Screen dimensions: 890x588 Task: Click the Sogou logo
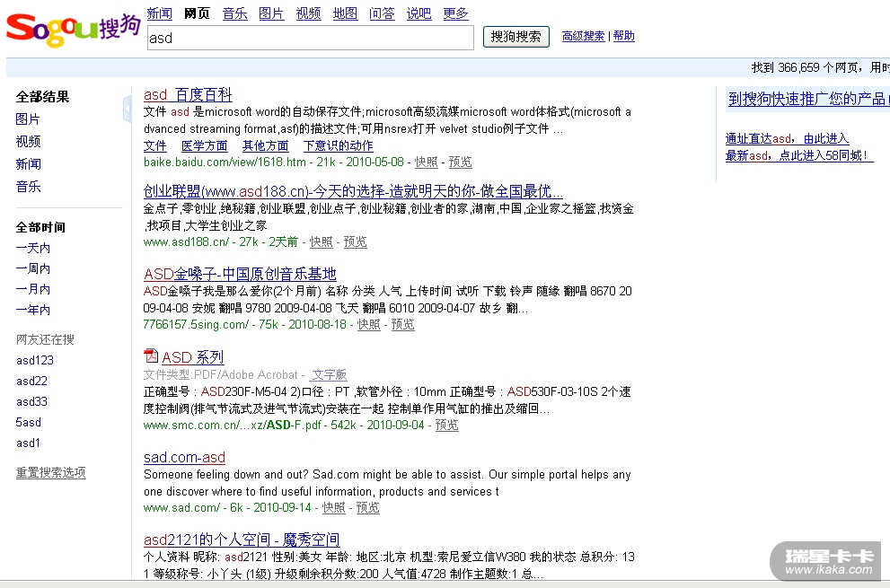point(72,30)
